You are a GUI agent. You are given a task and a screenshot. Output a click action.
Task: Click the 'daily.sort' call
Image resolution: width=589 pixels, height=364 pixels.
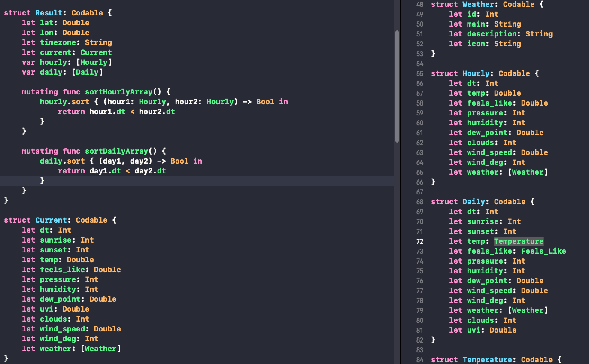click(62, 161)
